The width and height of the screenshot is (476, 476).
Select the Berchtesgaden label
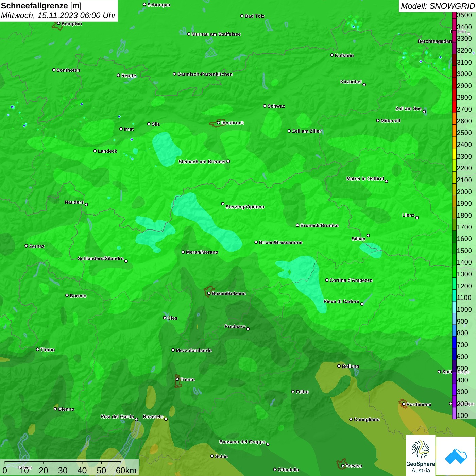click(x=435, y=41)
